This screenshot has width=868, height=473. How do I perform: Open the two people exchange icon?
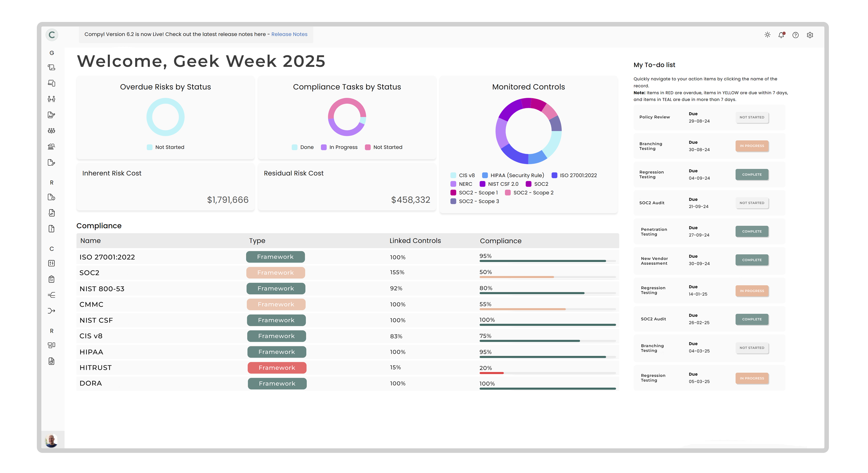52,99
